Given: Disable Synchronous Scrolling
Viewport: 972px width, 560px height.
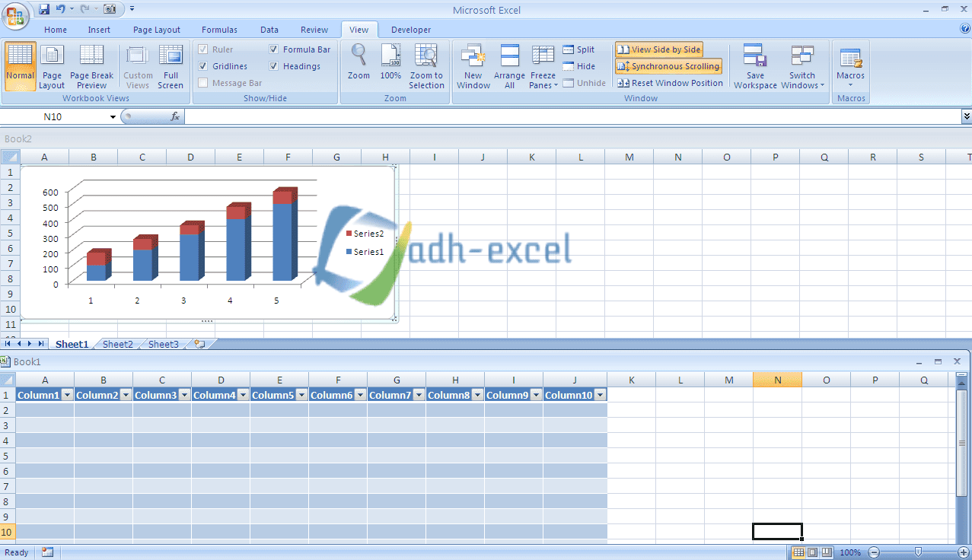Looking at the screenshot, I should [668, 66].
